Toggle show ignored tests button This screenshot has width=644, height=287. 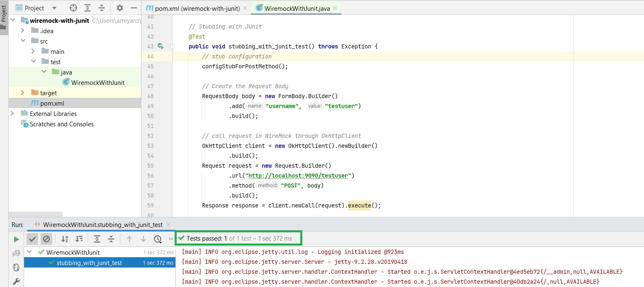(x=46, y=239)
